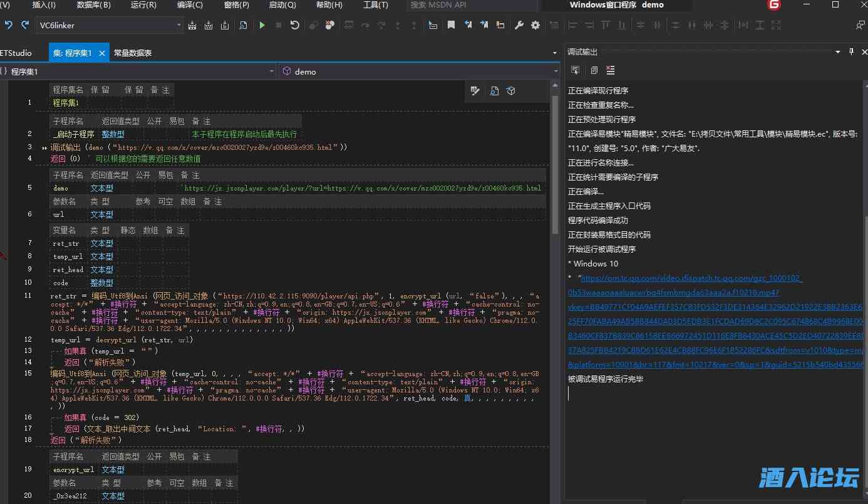
Task: Close the 程序集1 tab
Action: (x=102, y=53)
